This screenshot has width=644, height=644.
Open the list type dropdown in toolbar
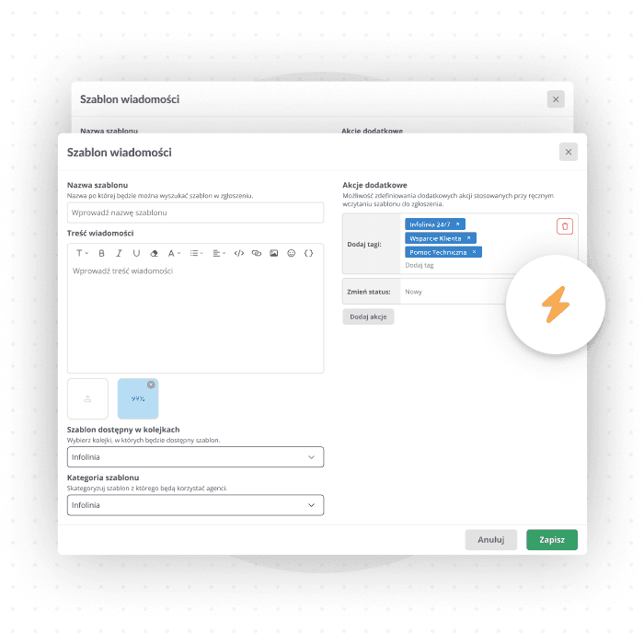196,253
